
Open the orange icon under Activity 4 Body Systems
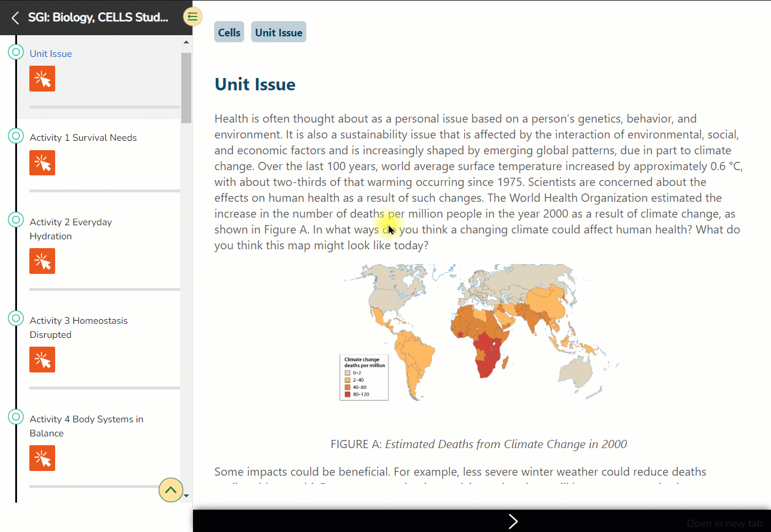coord(42,458)
